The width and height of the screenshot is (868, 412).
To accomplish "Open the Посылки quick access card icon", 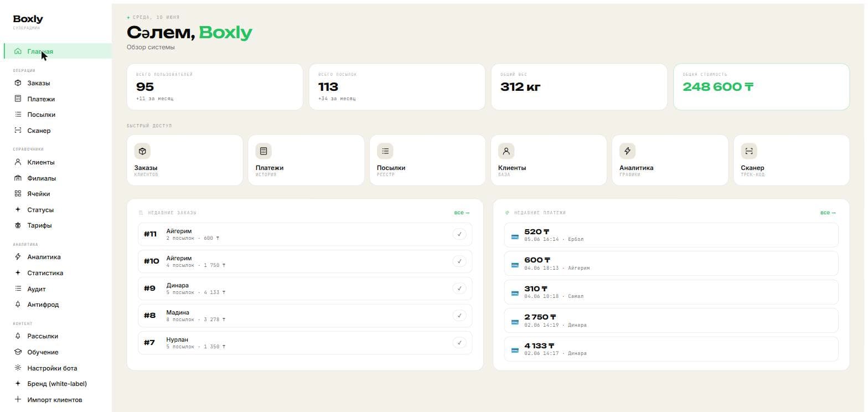I will click(385, 151).
